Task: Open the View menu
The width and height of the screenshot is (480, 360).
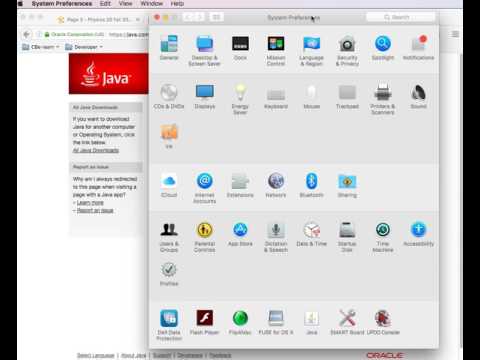Action: click(x=125, y=4)
